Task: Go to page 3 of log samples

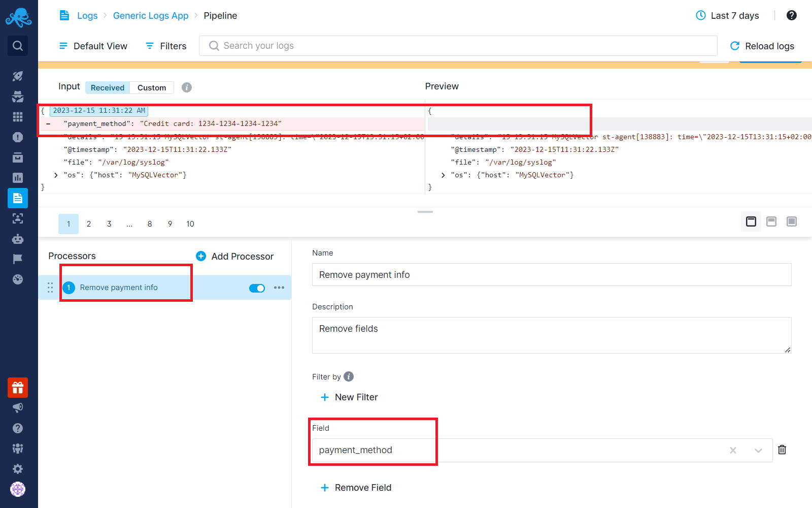Action: tap(109, 224)
